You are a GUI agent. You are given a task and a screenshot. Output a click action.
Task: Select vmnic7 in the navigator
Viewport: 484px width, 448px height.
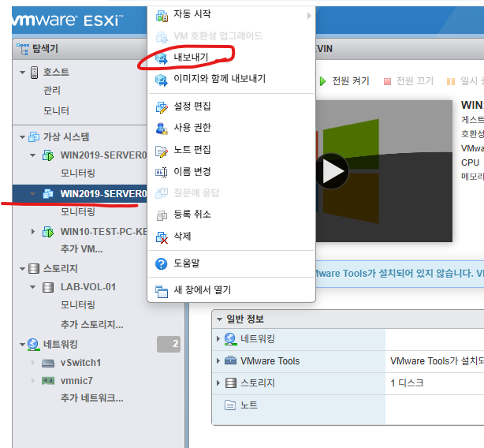76,381
